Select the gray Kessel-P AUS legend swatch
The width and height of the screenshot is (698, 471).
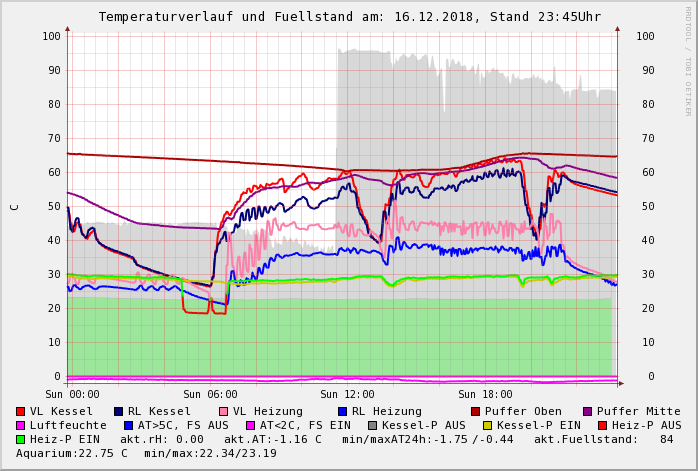(x=371, y=425)
